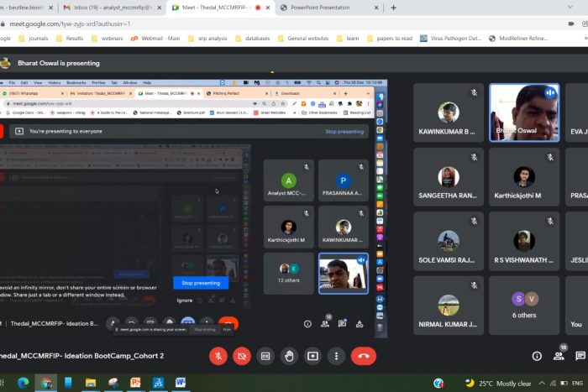
Task: Open the meeting details info icon
Action: pos(537,356)
